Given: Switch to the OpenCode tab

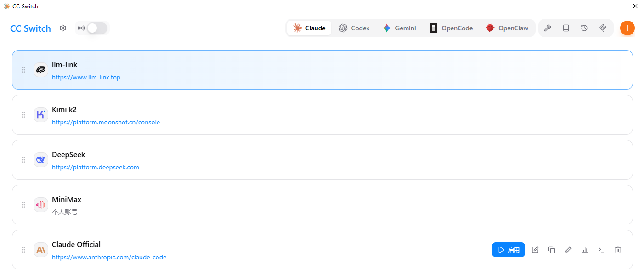Looking at the screenshot, I should click(x=451, y=28).
